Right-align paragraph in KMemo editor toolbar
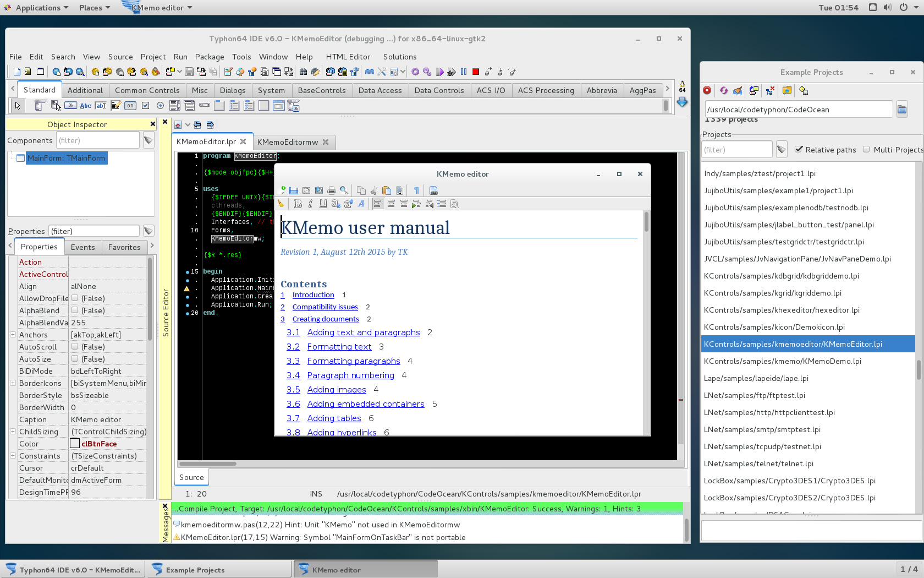Screen dimensions: 924x578 (404, 204)
